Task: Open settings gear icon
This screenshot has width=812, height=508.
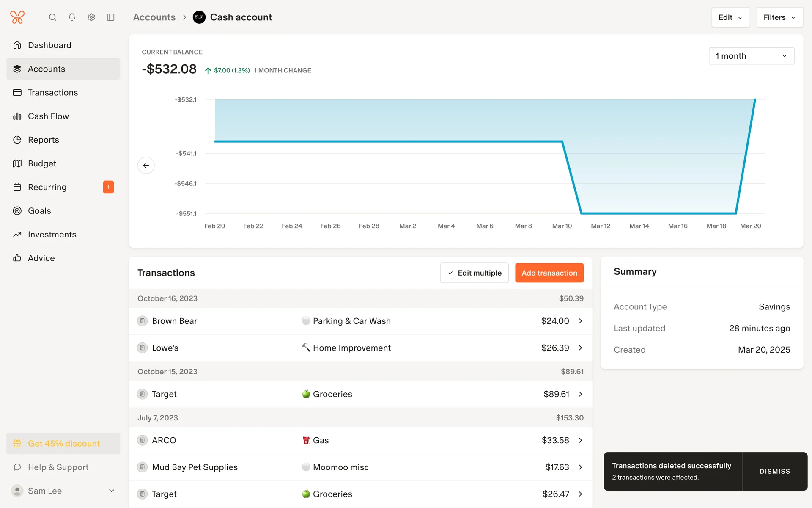Action: 91,17
